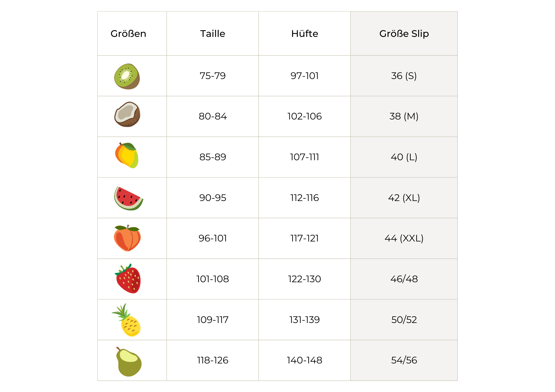This screenshot has width=555, height=392.
Task: Click the coconut icon
Action: click(127, 114)
